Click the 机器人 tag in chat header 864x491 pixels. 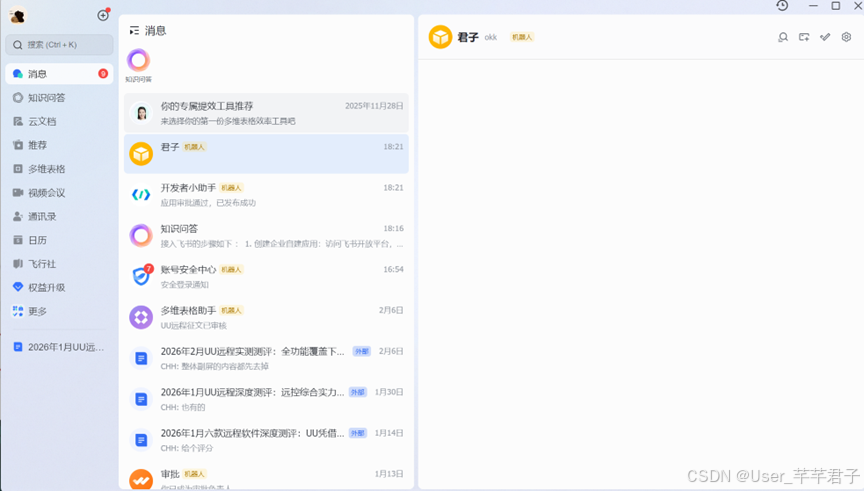point(522,37)
